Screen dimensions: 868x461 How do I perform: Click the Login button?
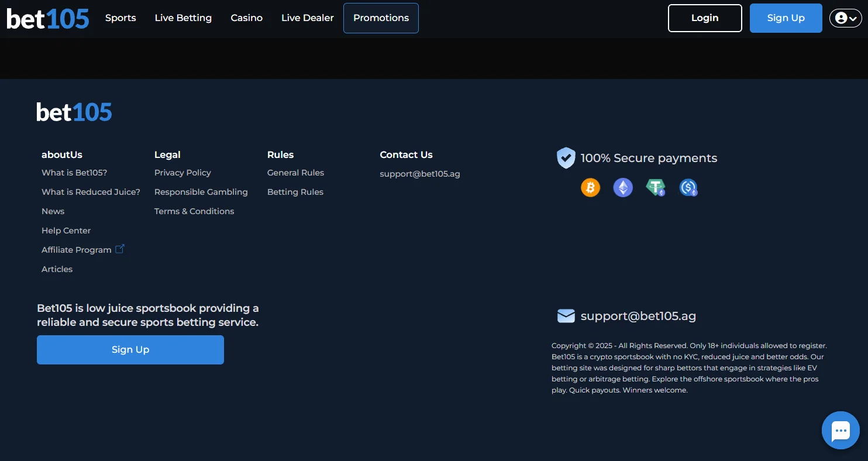pyautogui.click(x=705, y=18)
